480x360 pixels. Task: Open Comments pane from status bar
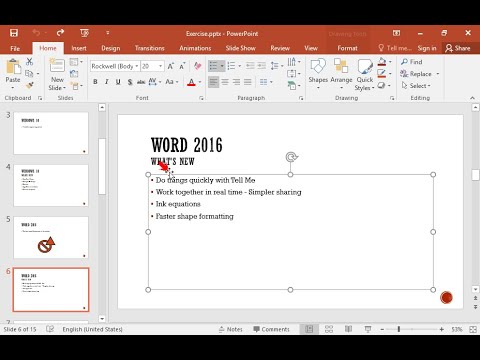(x=271, y=329)
